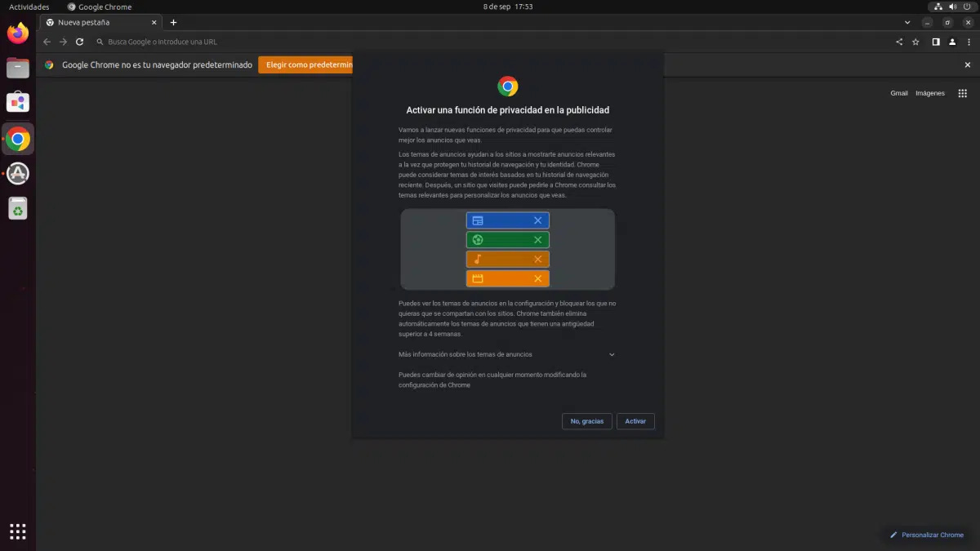Click the dialog title about privacidad en la publicidad
This screenshot has width=980, height=551.
(x=508, y=110)
